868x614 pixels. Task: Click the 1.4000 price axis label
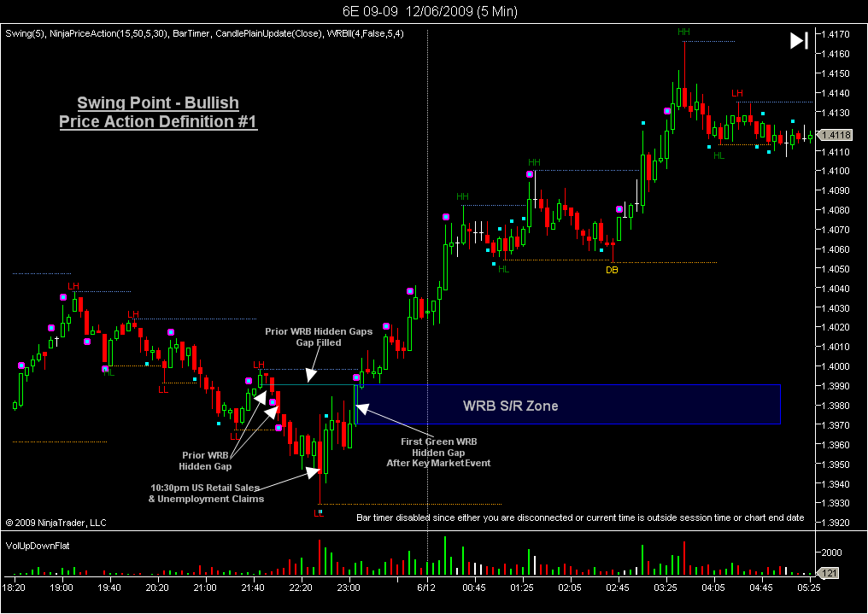[836, 366]
